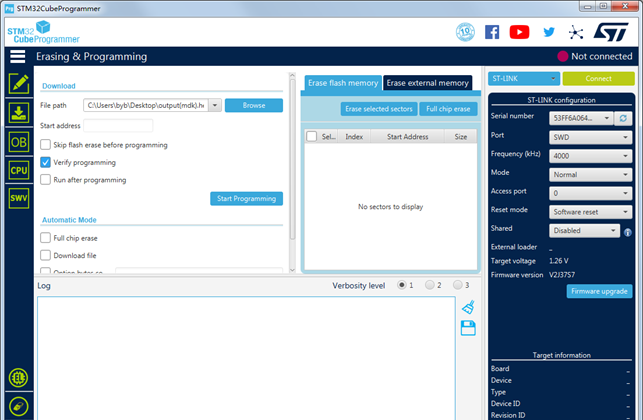
Task: Open Erasing & Programming download icon
Action: tap(19, 113)
